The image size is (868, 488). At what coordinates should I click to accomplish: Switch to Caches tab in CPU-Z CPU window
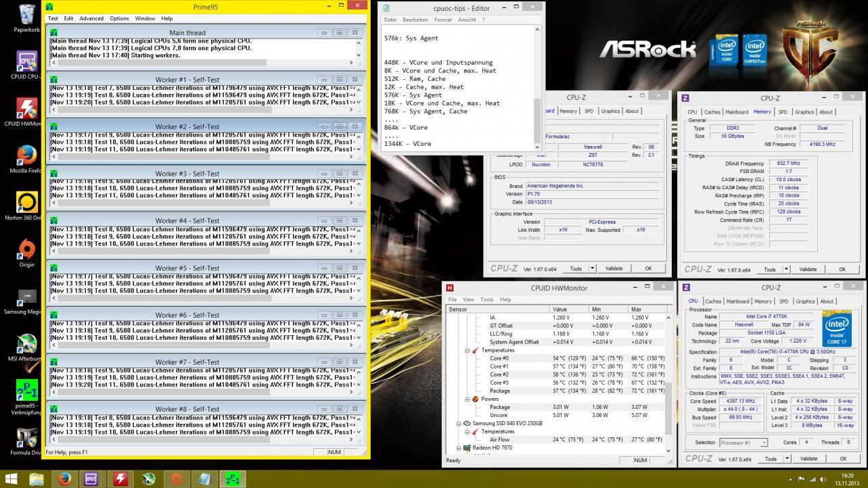click(x=713, y=301)
